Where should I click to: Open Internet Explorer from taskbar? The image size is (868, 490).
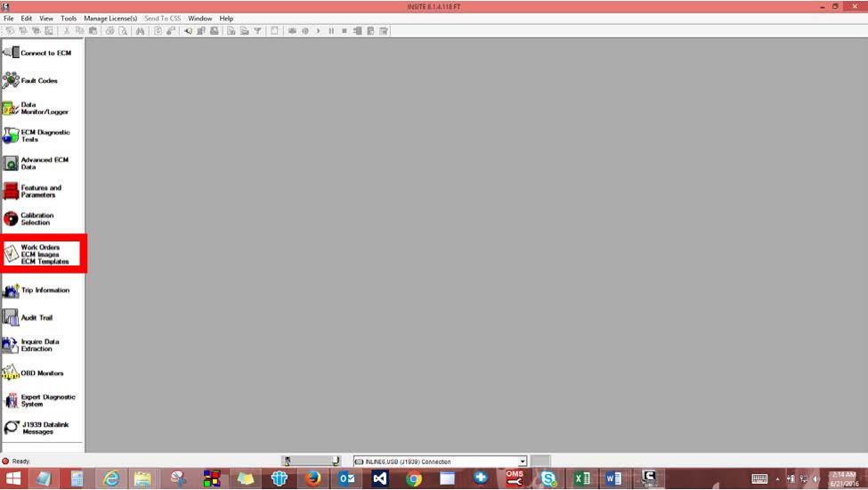(110, 478)
